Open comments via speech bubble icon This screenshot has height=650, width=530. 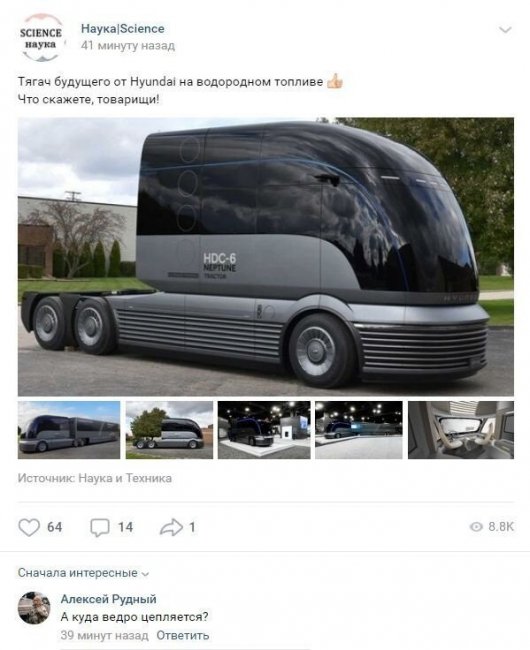tap(100, 527)
